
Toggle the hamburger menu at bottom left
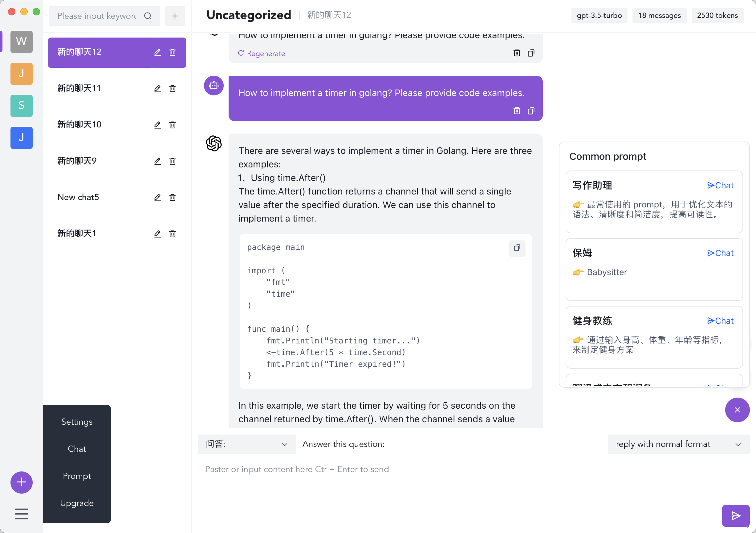pyautogui.click(x=21, y=514)
